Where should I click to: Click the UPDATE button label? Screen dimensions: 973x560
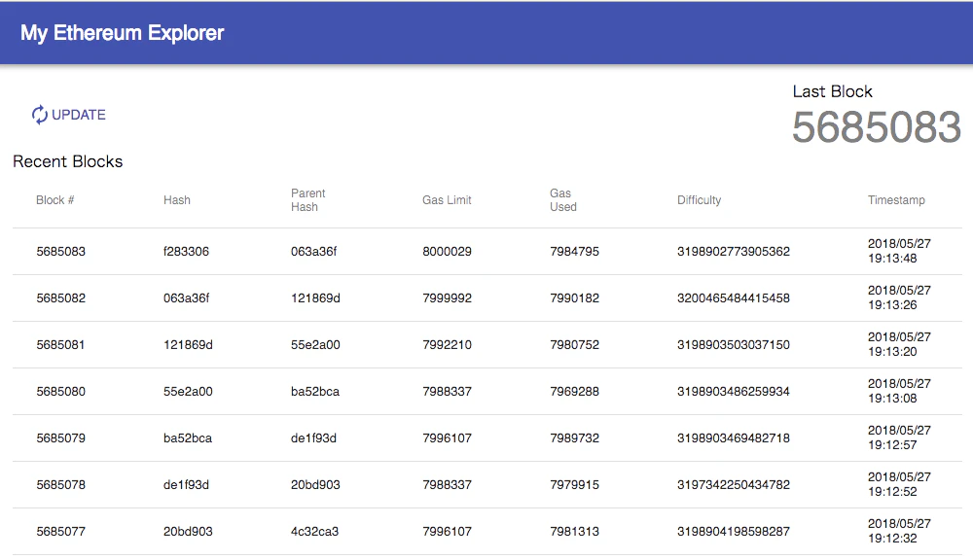(79, 115)
